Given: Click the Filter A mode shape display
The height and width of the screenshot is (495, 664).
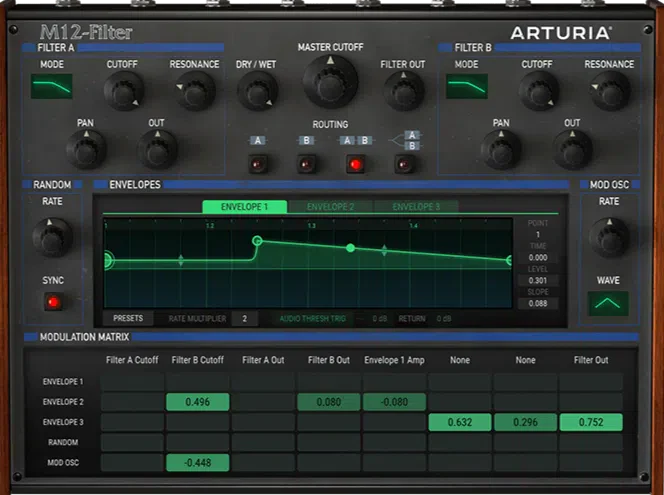Looking at the screenshot, I should (51, 86).
